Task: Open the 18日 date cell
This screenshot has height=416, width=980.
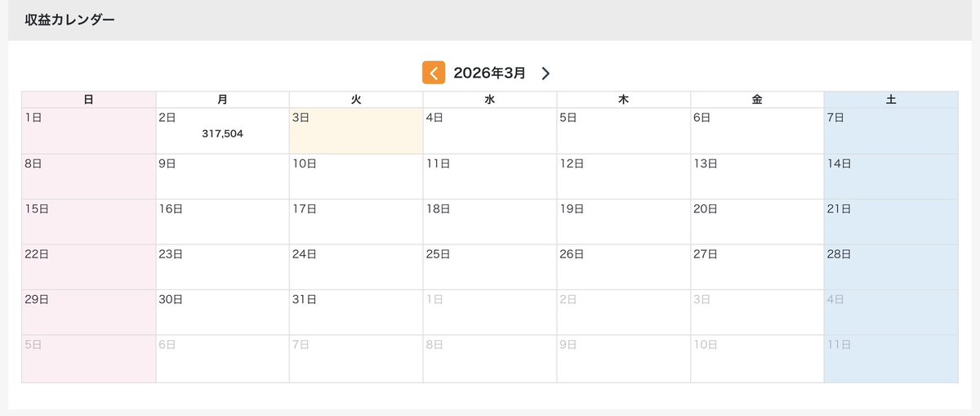Action: tap(490, 221)
